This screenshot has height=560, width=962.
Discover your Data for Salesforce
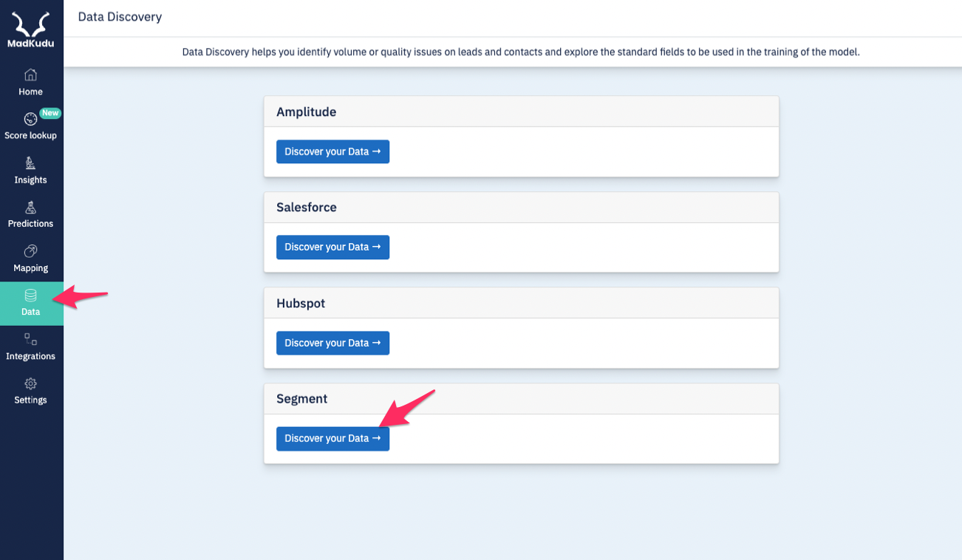(x=332, y=247)
